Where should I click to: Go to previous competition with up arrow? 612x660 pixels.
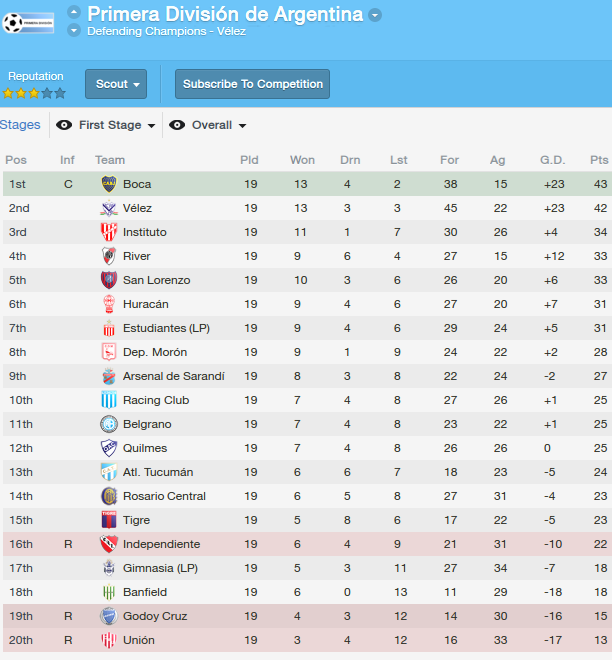point(74,12)
